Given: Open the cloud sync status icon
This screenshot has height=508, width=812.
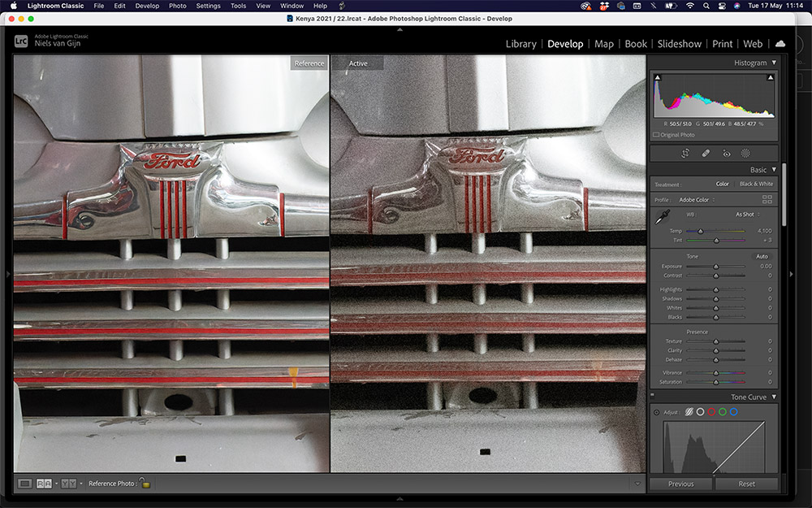Looking at the screenshot, I should (x=780, y=44).
